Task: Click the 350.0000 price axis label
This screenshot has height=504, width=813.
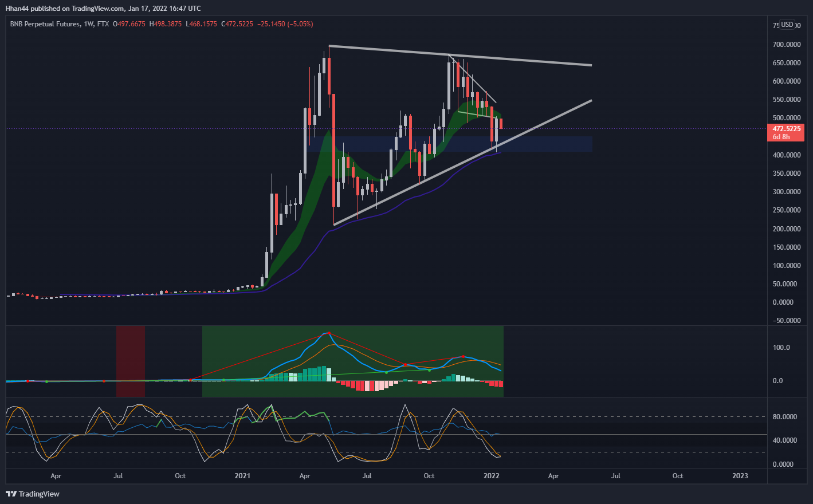Action: pyautogui.click(x=786, y=174)
